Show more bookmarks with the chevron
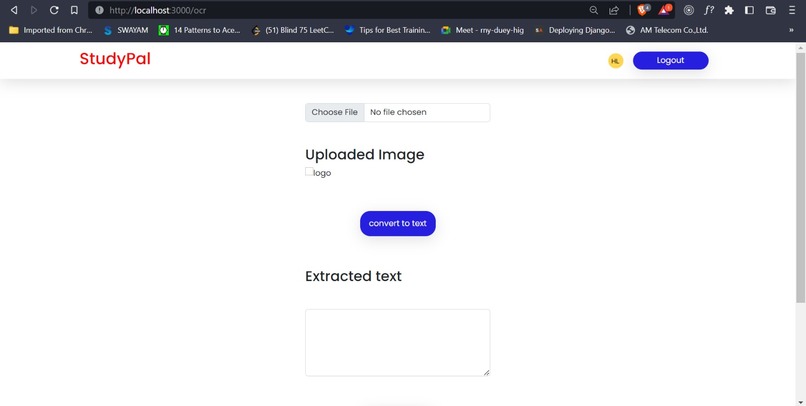The height and width of the screenshot is (406, 806). (791, 30)
